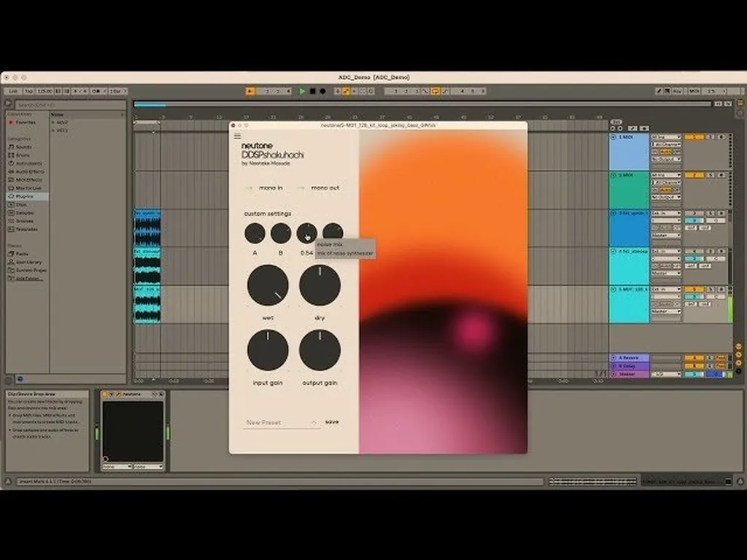Select Audio Effects in browser categories
747x560 pixels.
pos(29,171)
